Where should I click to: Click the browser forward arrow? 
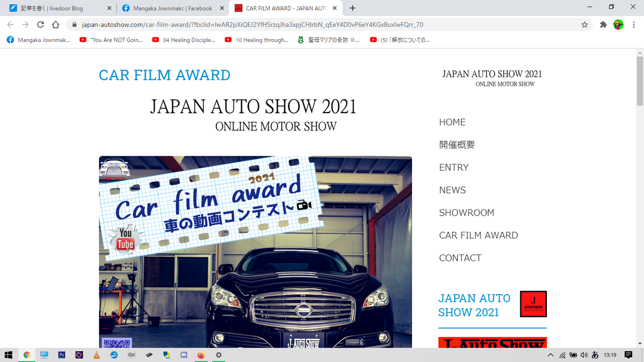[26, 25]
